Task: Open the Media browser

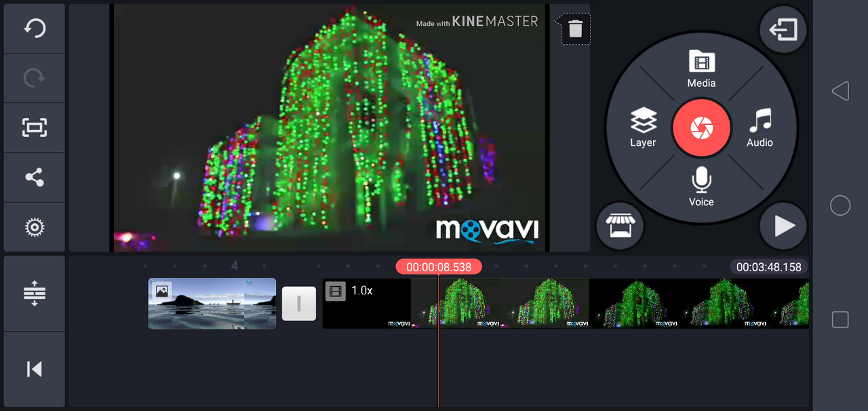Action: [701, 68]
